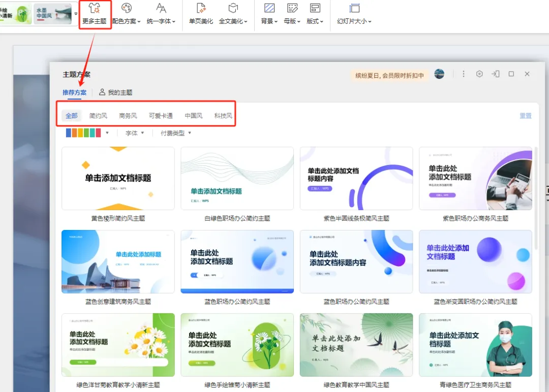Click the 背景 background icon
This screenshot has height=392, width=549.
[268, 14]
